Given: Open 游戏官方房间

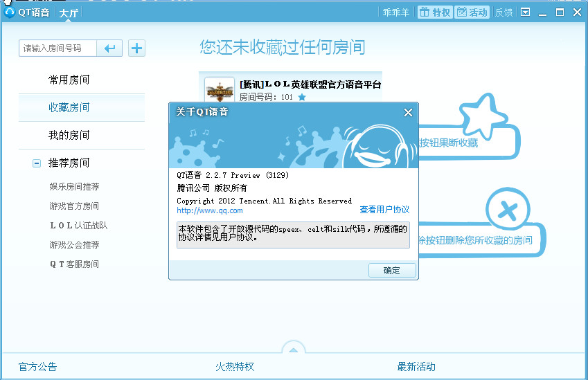Looking at the screenshot, I should point(74,206).
